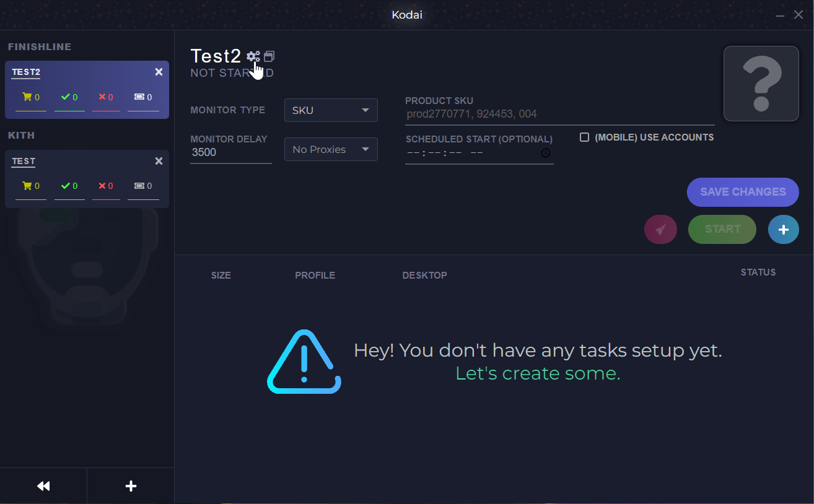Click the rewind arrows in the bottom sidebar
Screen dimensions: 814x504
tap(43, 485)
